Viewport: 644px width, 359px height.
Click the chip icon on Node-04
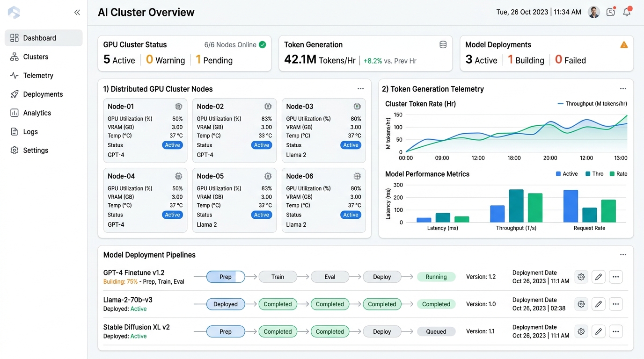(x=178, y=176)
